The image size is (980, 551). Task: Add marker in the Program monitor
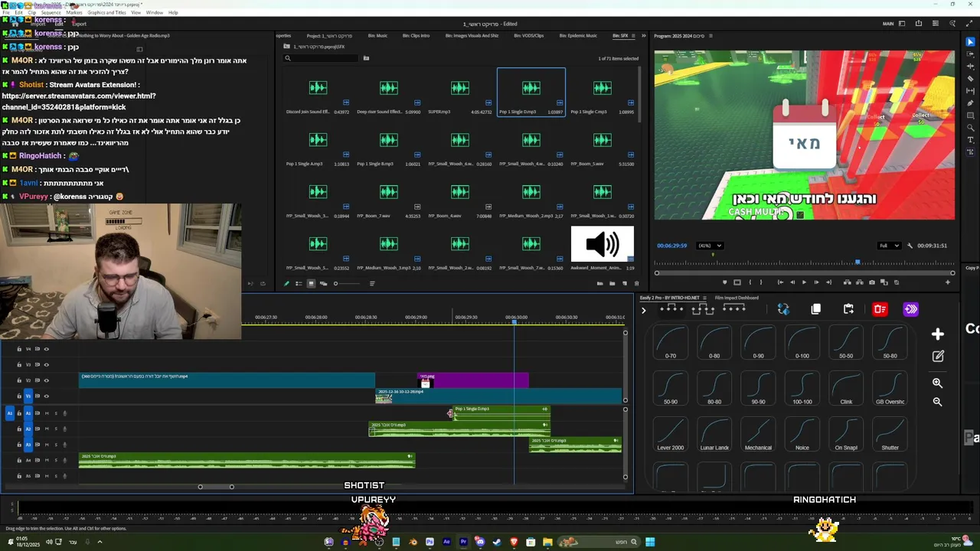[x=725, y=282]
